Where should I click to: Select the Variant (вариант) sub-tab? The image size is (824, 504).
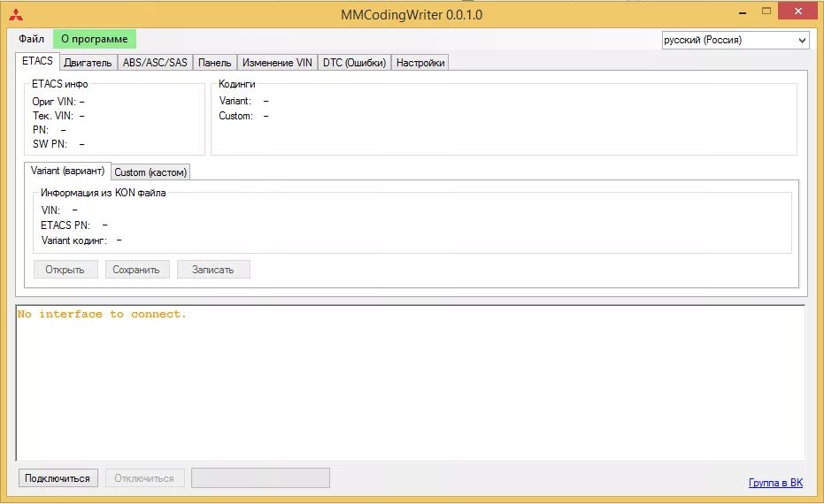click(68, 171)
